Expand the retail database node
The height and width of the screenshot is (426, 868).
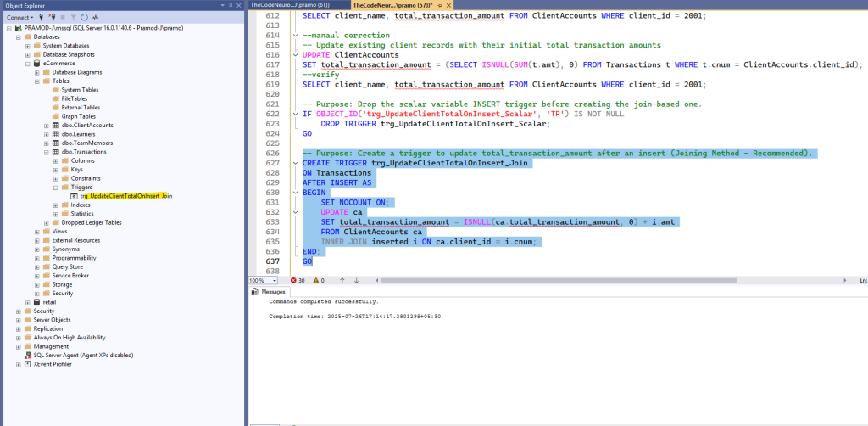click(28, 302)
